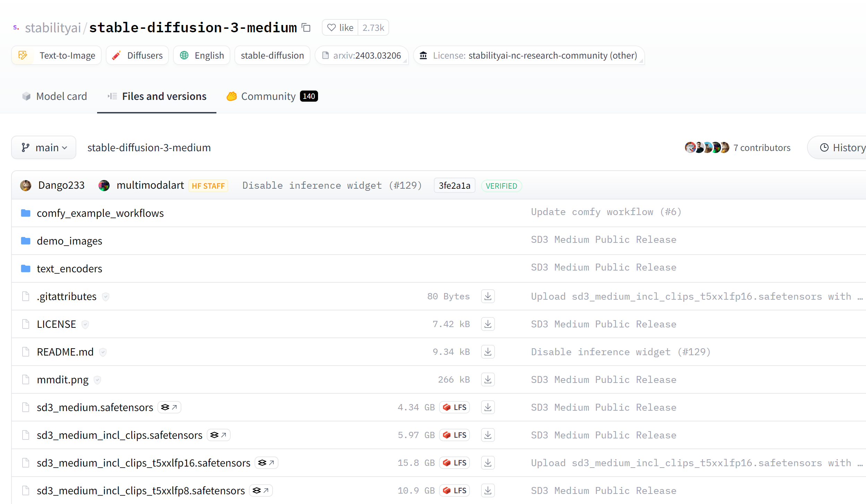Download the README.md file
This screenshot has width=866, height=504.
(488, 352)
